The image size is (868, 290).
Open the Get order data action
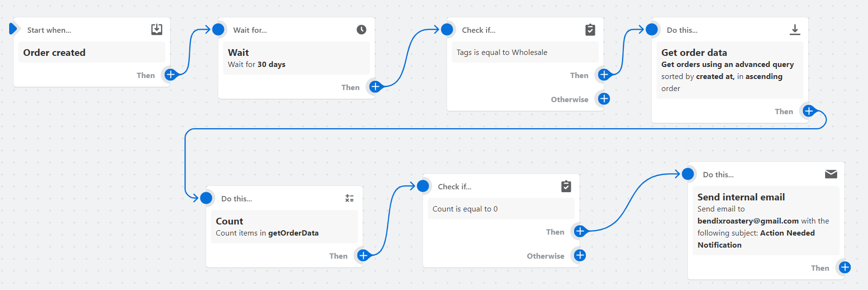pos(729,70)
